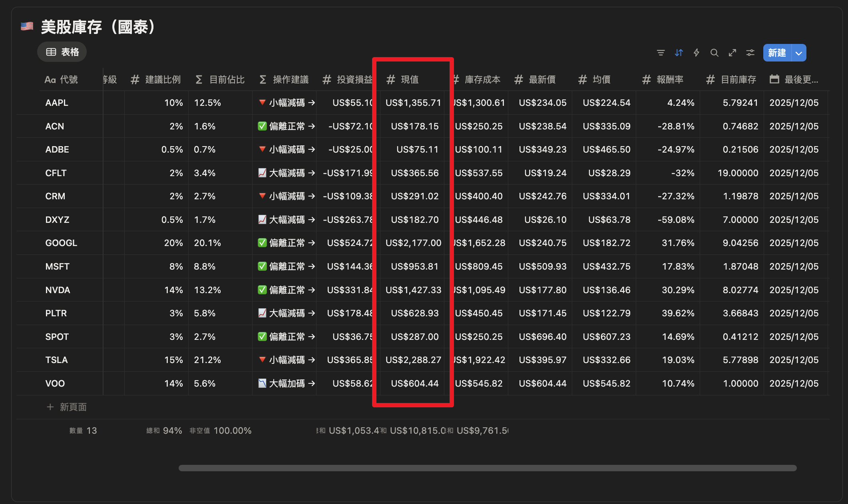This screenshot has width=848, height=504.
Task: Select TSLA's 現值 cell US$2,288.27
Action: [413, 360]
